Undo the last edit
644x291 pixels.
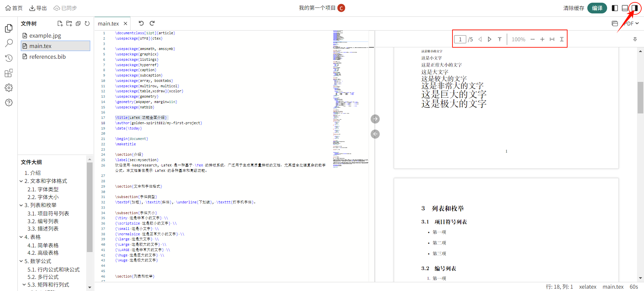(x=141, y=23)
